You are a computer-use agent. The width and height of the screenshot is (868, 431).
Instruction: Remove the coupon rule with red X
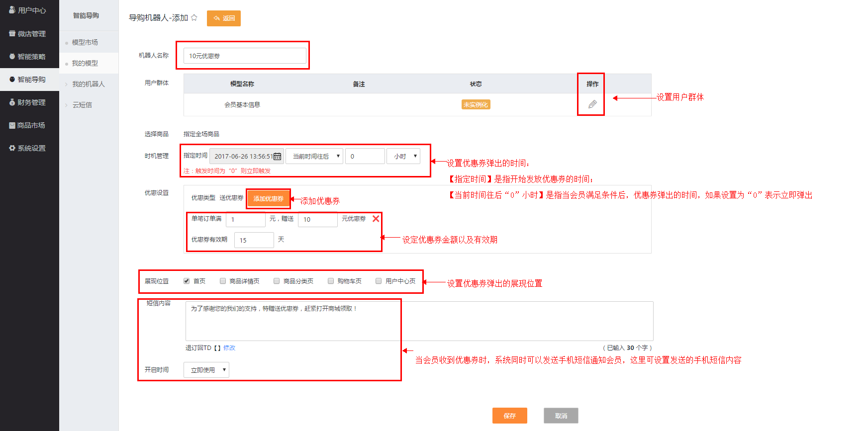[x=376, y=219]
